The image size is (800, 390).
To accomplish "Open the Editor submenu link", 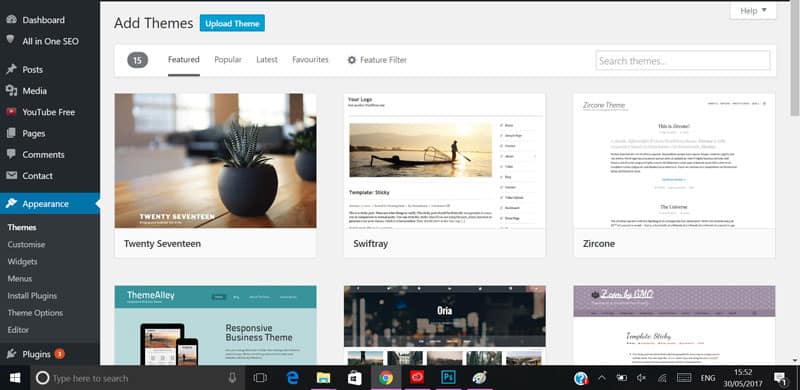I will 18,330.
